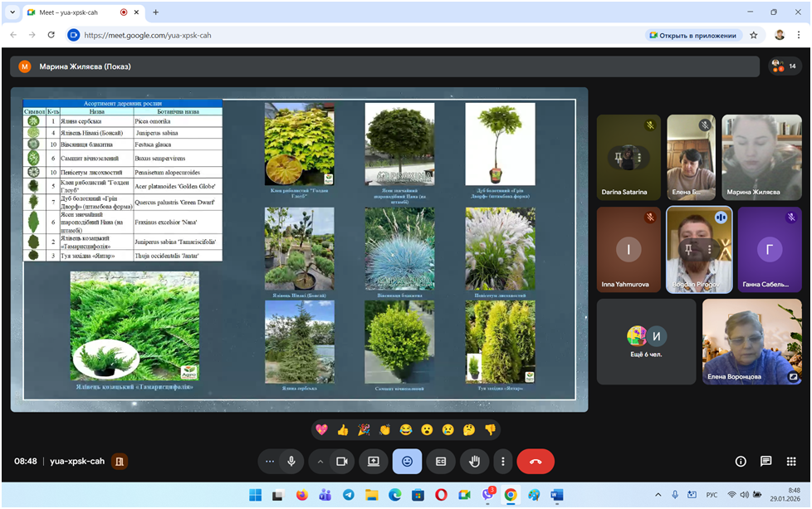Select the Meet – yua-xpsk-cah browser tab
This screenshot has width=812, height=509.
[71, 12]
